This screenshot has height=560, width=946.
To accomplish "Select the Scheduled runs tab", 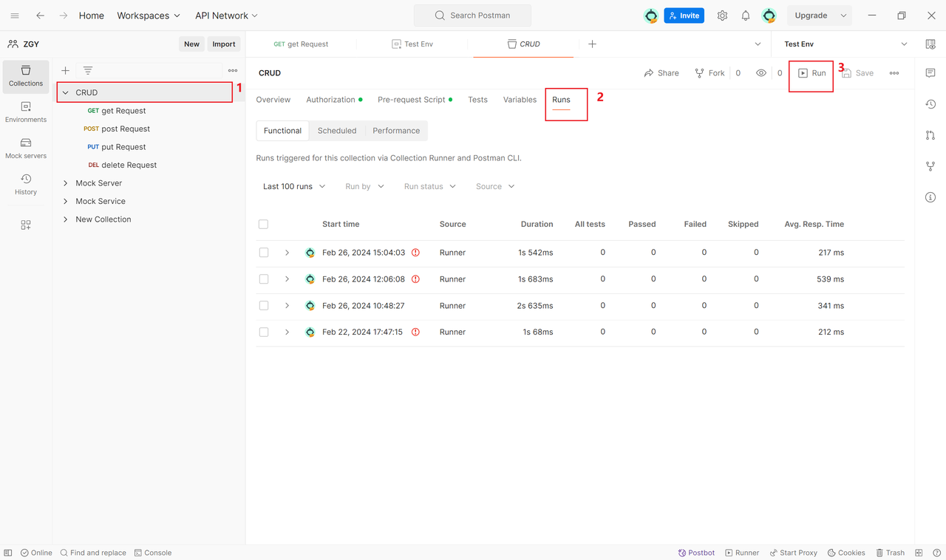I will click(x=337, y=131).
